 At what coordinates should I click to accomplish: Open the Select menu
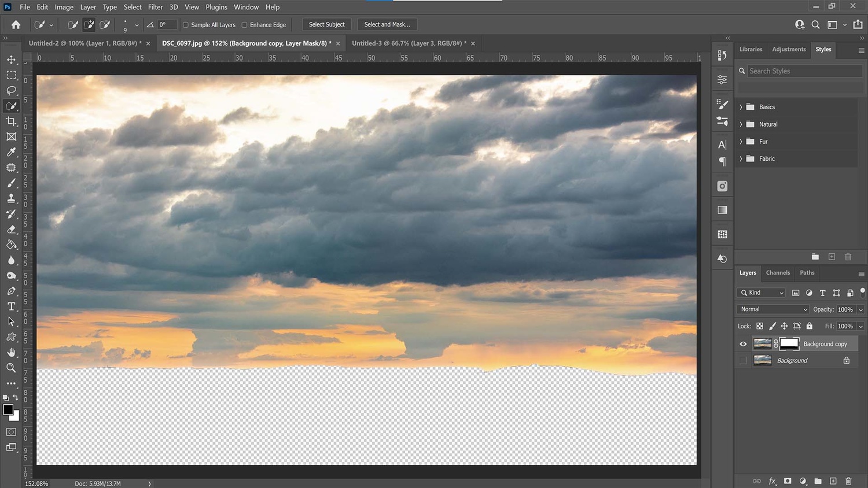pyautogui.click(x=133, y=7)
